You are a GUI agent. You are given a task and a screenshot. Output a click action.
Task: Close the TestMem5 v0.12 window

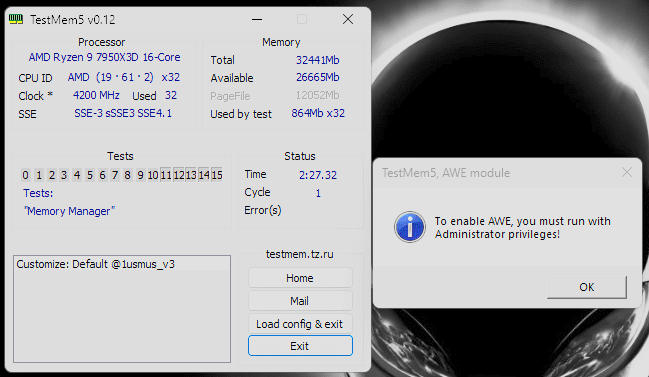click(x=348, y=19)
